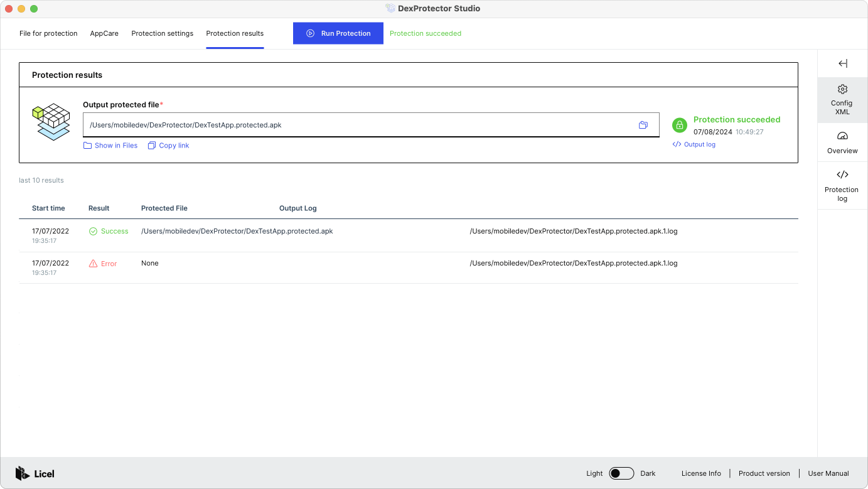Click Show in Files link

[110, 146]
